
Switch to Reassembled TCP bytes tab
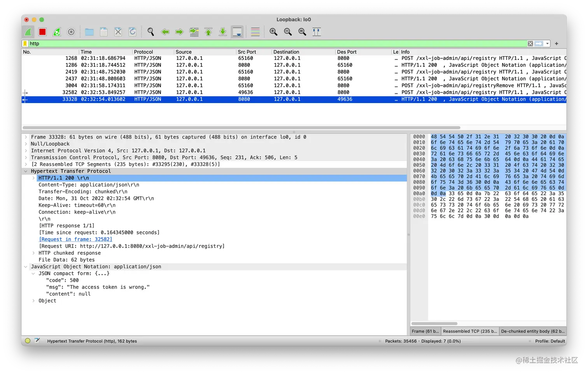470,331
